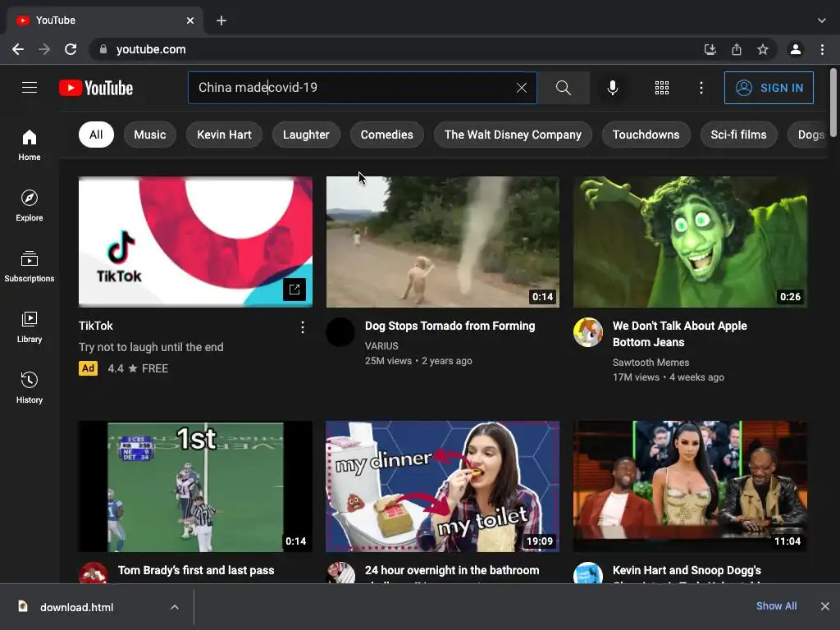Go forward with the browser arrow
The height and width of the screenshot is (630, 840).
click(44, 49)
